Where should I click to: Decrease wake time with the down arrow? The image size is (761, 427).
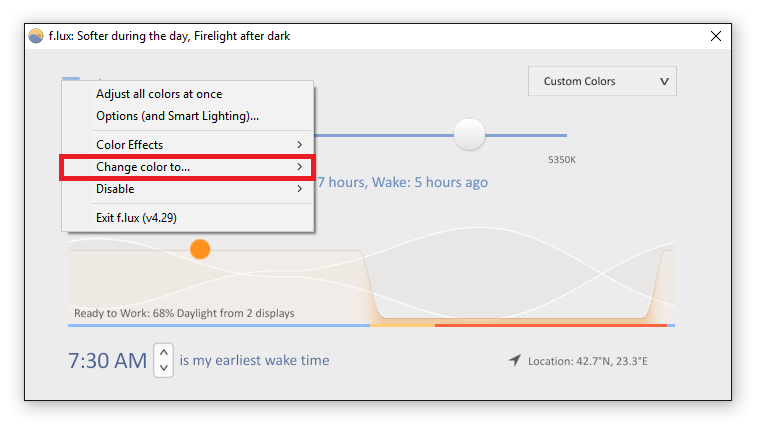coord(164,368)
